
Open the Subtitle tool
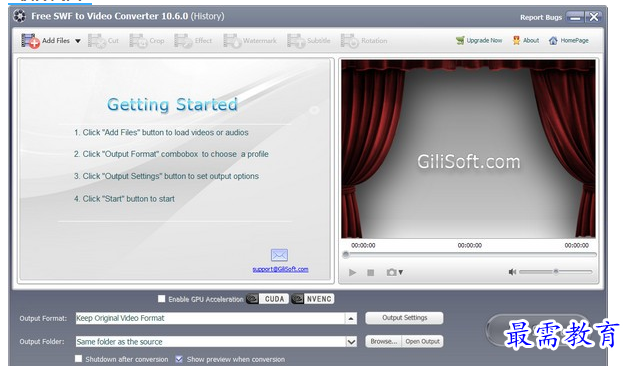(309, 40)
